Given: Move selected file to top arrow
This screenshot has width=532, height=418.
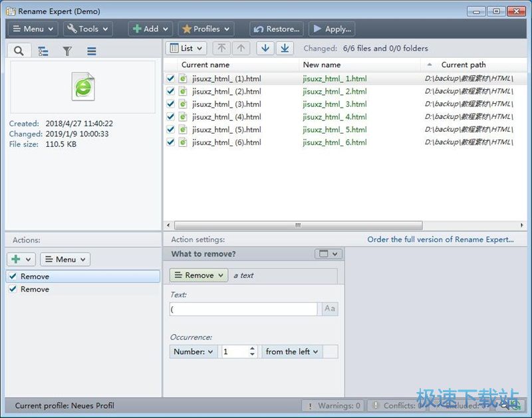Looking at the screenshot, I should [221, 48].
